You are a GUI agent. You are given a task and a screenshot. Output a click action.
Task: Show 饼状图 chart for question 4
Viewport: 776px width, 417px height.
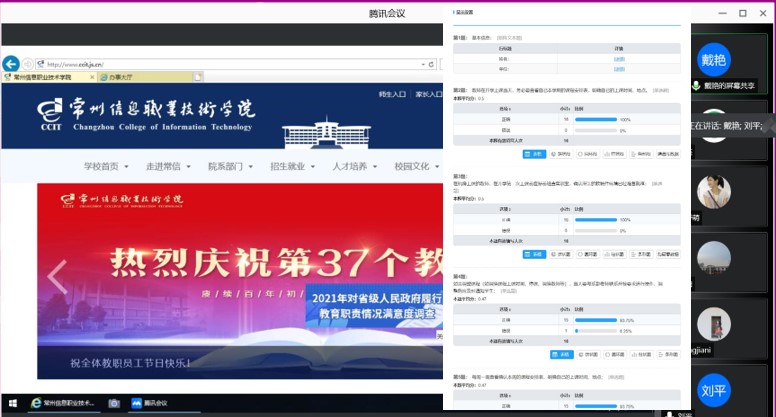pyautogui.click(x=588, y=355)
